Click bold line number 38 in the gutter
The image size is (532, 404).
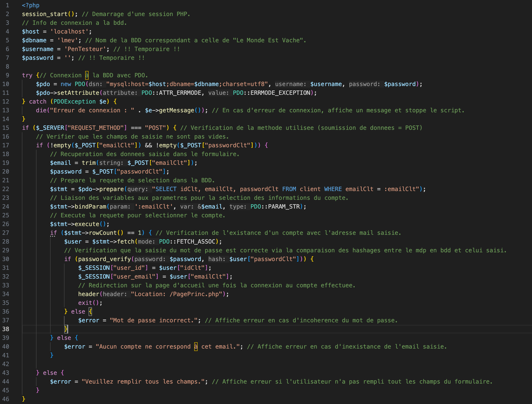(6, 329)
